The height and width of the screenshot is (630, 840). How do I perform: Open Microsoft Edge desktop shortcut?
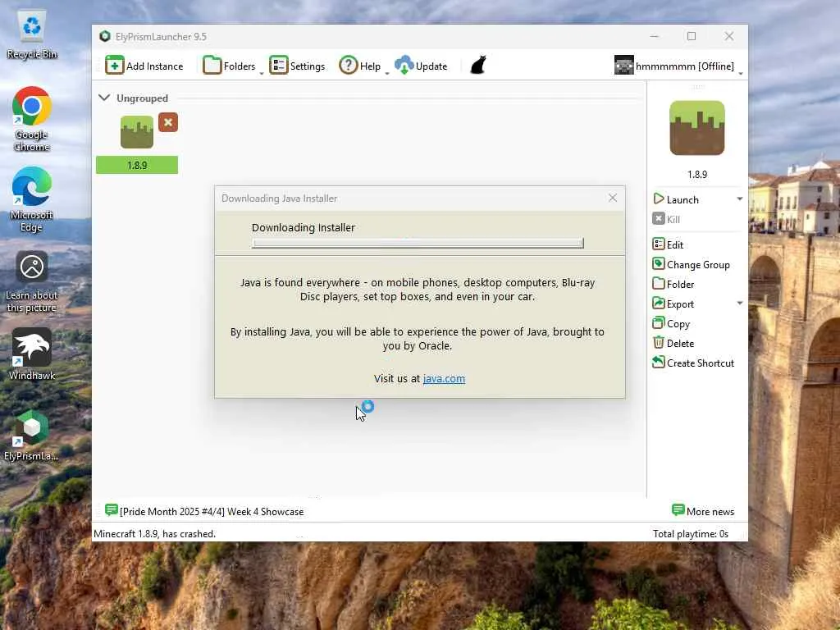[32, 199]
